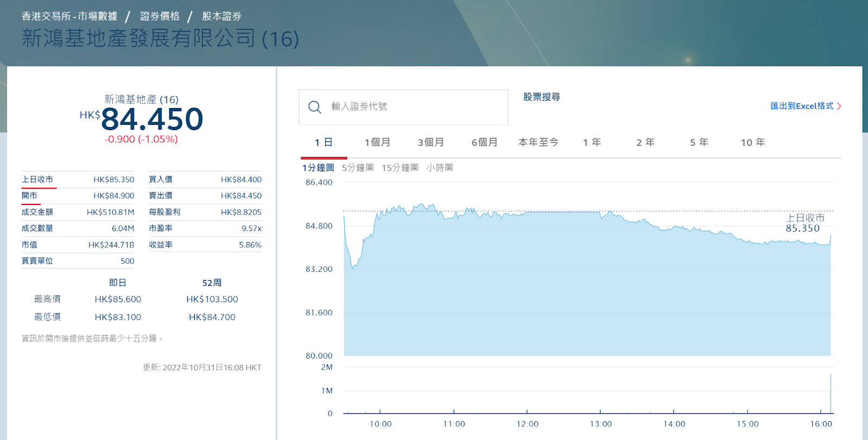Viewport: 868px width, 440px height.
Task: Click the 上日收市 85.350 chart annotation
Action: [805, 223]
